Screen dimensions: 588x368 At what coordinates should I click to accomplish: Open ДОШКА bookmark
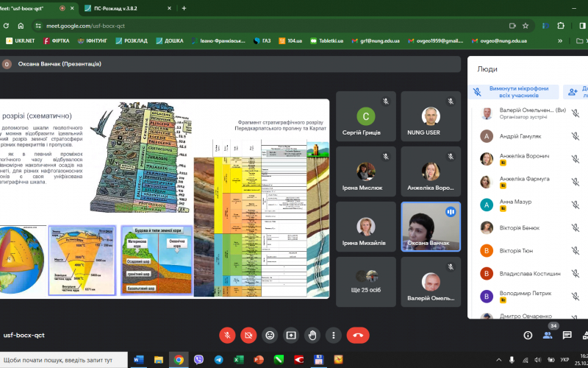coord(170,40)
